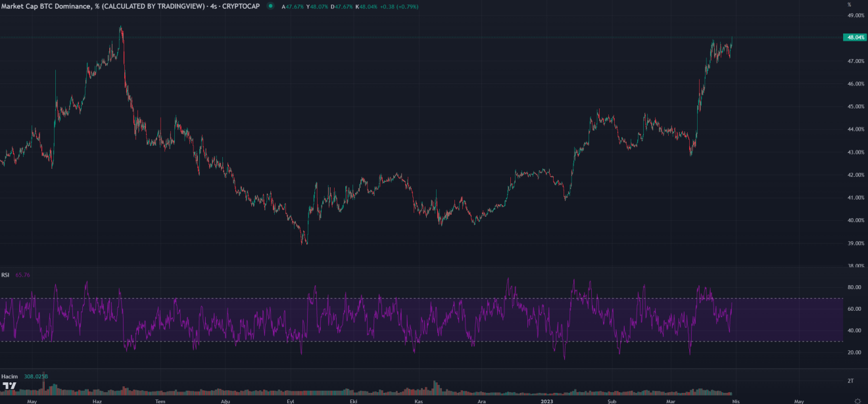Viewport: 868px width, 404px height.
Task: Select the Hacim volume indicator label
Action: coord(9,376)
